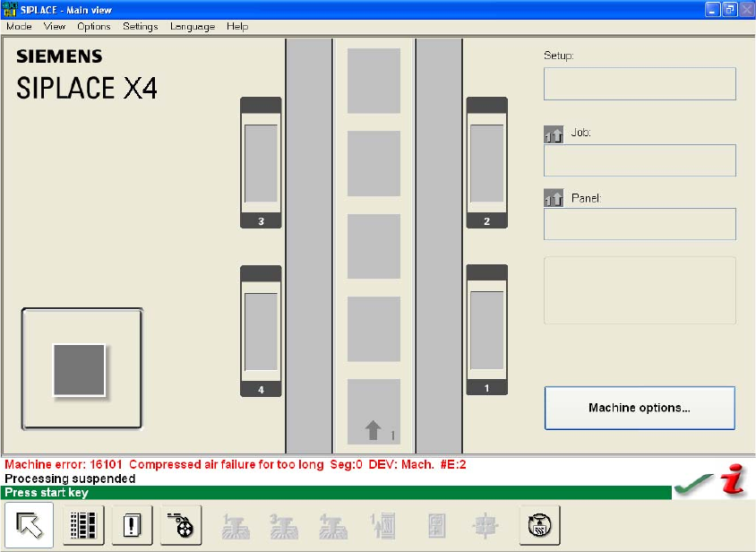Click the Machine options... button
Image resolution: width=756 pixels, height=552 pixels.
[640, 408]
